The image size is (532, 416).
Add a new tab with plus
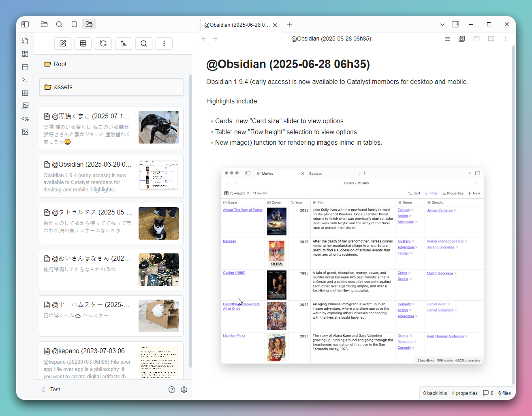(x=289, y=25)
